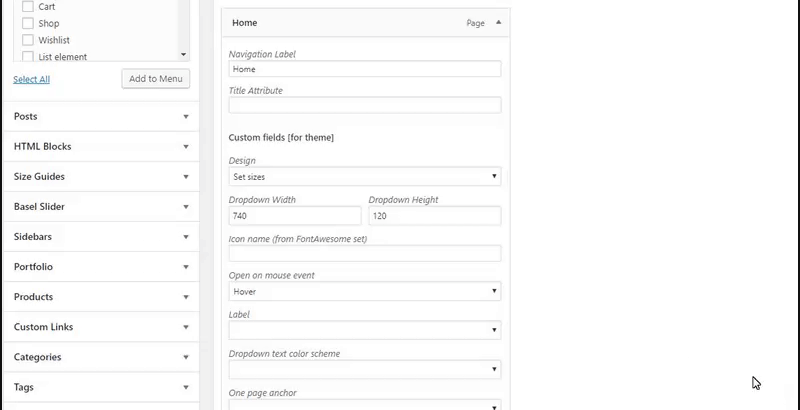The height and width of the screenshot is (410, 800).
Task: Expand the Basel Slider section
Action: click(100, 206)
